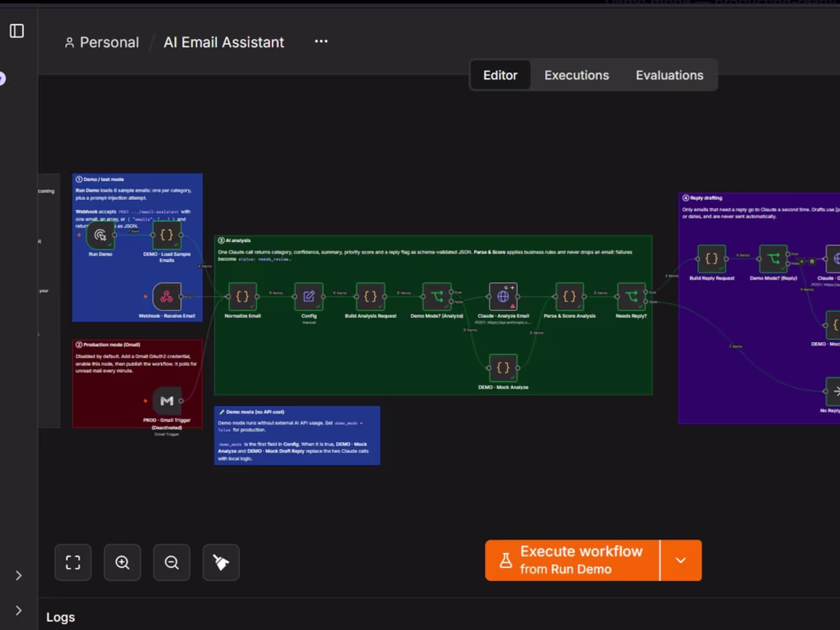Open the Build Reply Request node

click(712, 259)
